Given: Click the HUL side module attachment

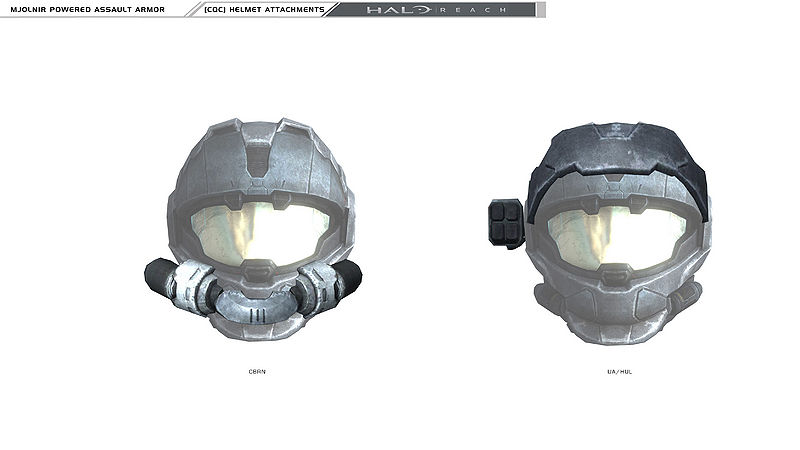Looking at the screenshot, I should click(506, 222).
